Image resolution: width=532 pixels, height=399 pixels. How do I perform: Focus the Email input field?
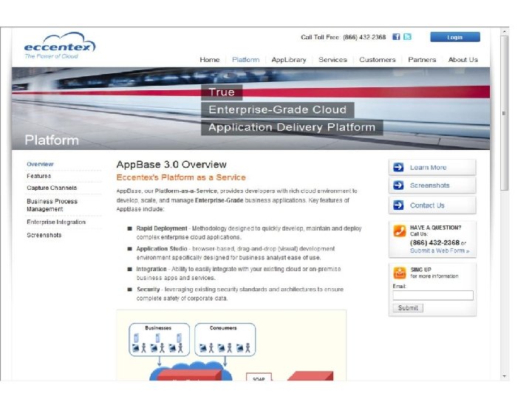click(x=433, y=295)
